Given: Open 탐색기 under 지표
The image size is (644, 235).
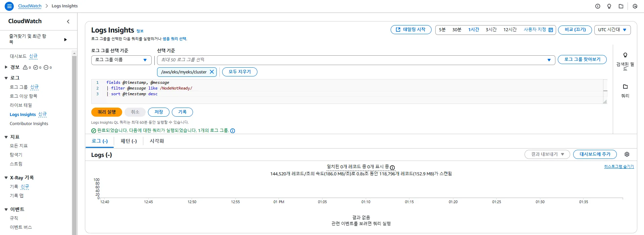Looking at the screenshot, I should click(x=16, y=155).
